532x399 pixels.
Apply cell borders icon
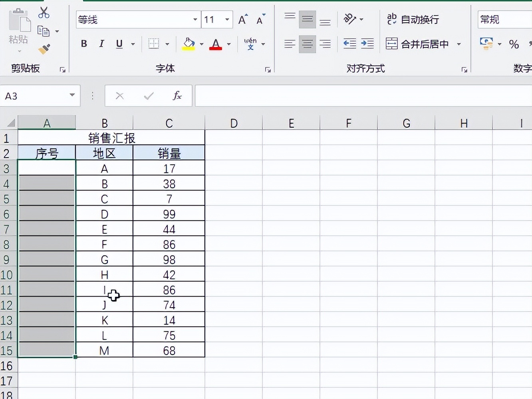[154, 43]
